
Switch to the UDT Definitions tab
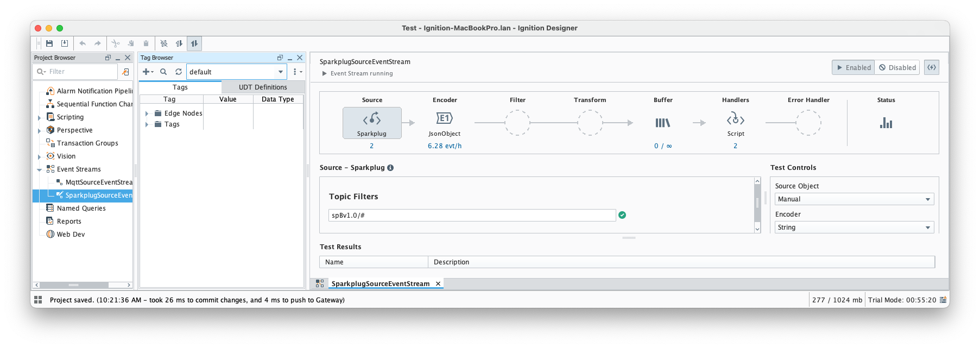(263, 87)
